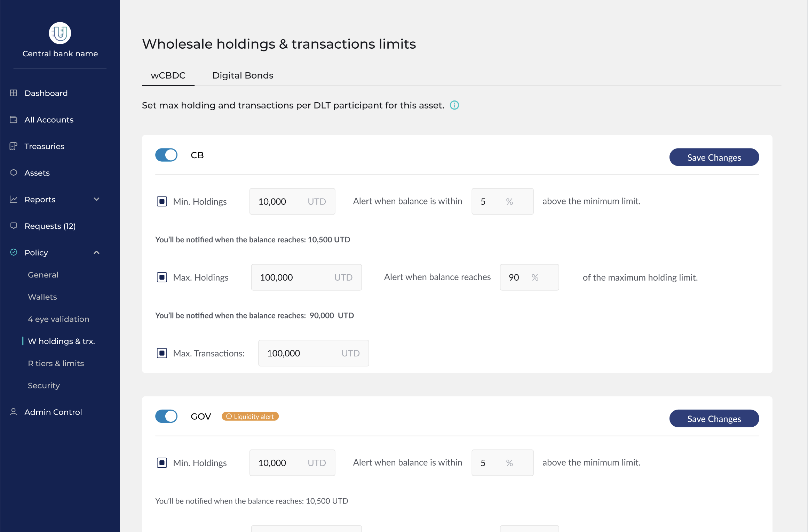Save Changes for the CB section
This screenshot has height=532, width=808.
tap(714, 158)
